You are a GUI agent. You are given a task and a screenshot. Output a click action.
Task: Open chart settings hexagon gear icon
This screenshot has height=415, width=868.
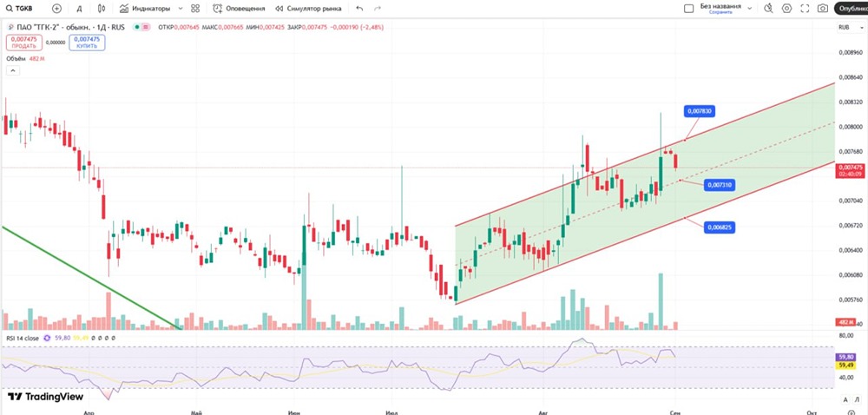pos(786,9)
